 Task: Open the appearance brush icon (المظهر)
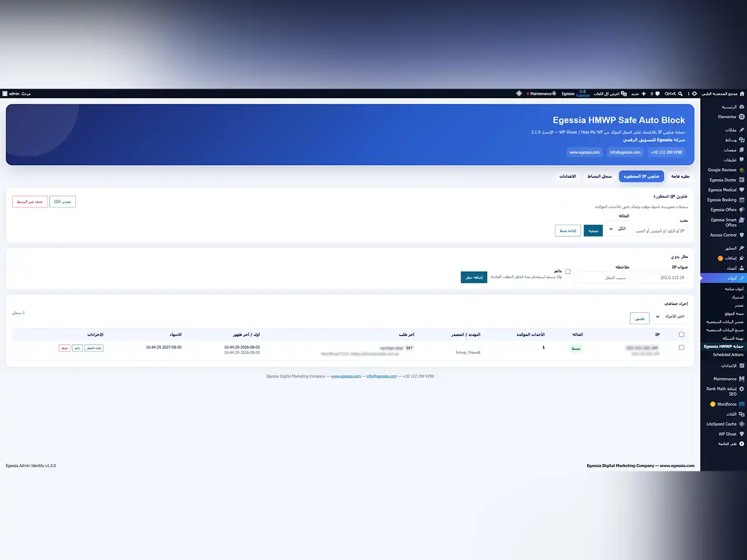[x=742, y=248]
